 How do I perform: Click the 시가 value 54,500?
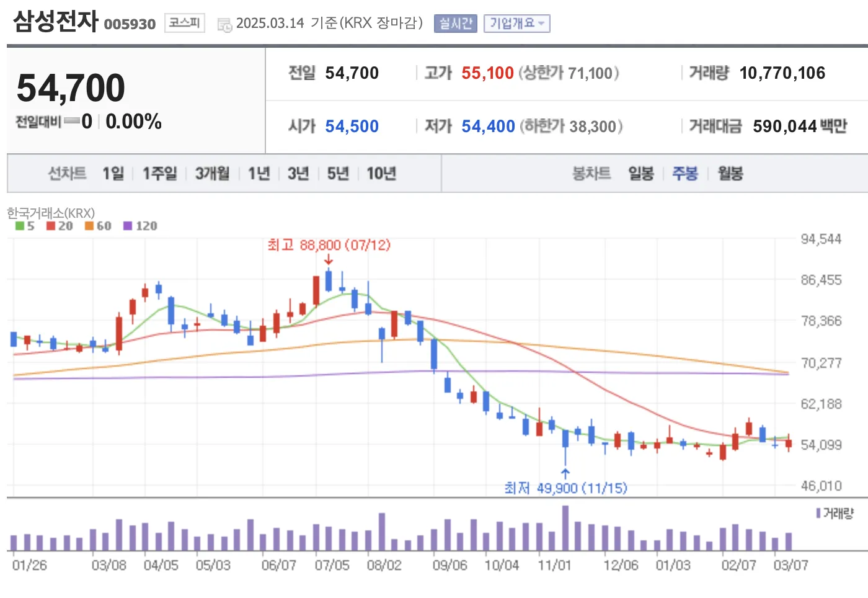point(352,127)
